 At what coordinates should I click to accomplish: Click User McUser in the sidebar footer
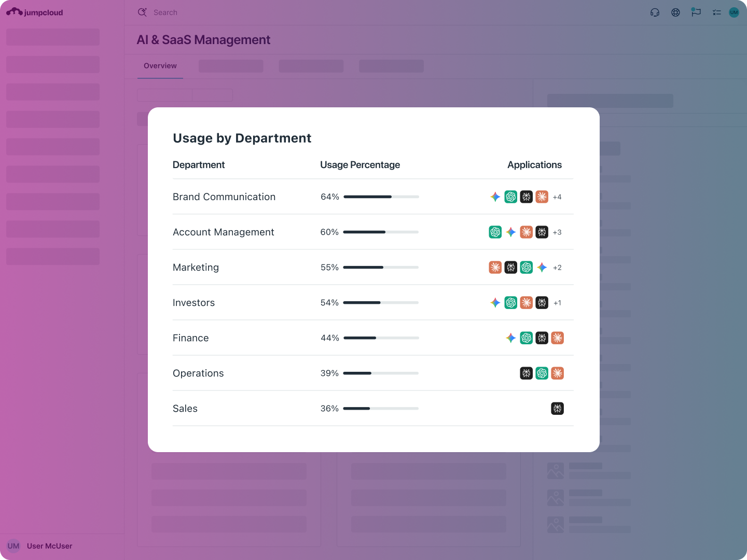tap(49, 546)
